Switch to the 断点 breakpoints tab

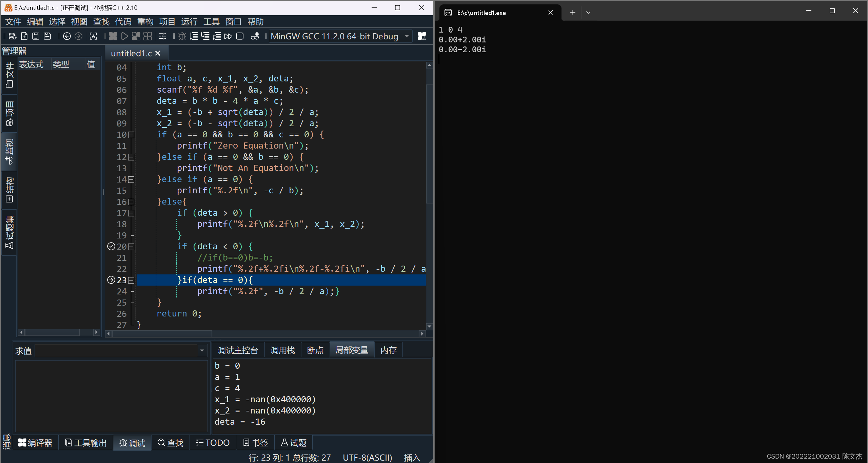click(x=315, y=350)
